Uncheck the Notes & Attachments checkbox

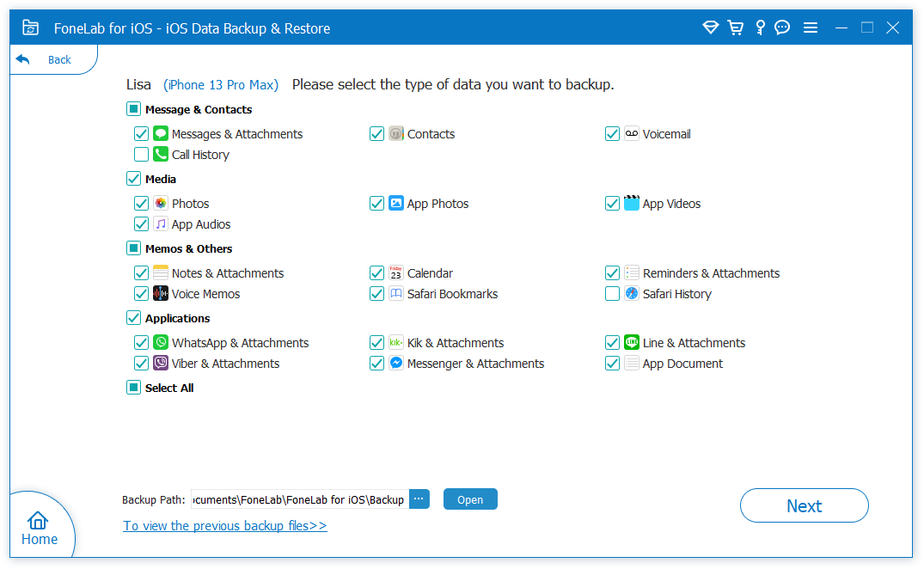141,272
